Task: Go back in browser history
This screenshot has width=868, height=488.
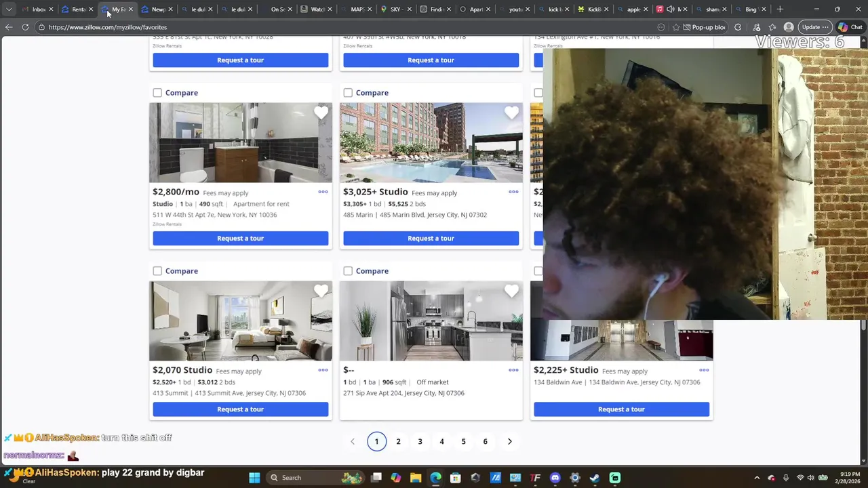Action: pyautogui.click(x=9, y=27)
